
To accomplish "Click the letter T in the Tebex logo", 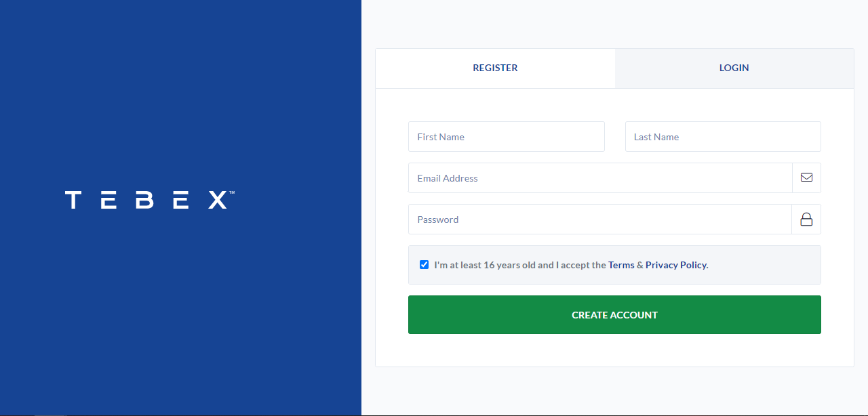I will (73, 200).
